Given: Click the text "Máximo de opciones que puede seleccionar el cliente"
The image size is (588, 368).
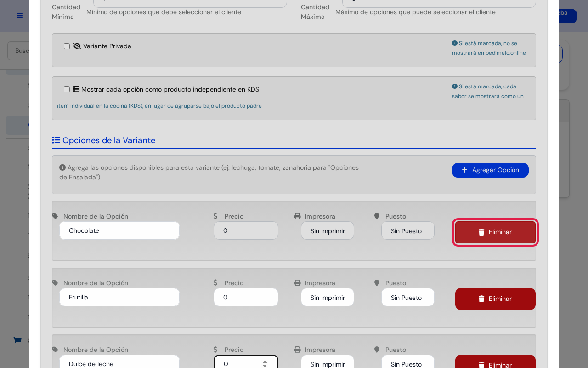Looking at the screenshot, I should pyautogui.click(x=415, y=12).
